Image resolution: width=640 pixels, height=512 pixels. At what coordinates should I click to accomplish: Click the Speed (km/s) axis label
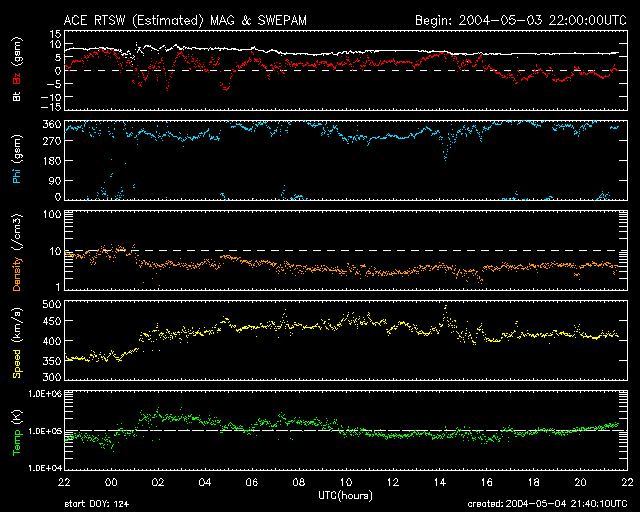pos(17,343)
